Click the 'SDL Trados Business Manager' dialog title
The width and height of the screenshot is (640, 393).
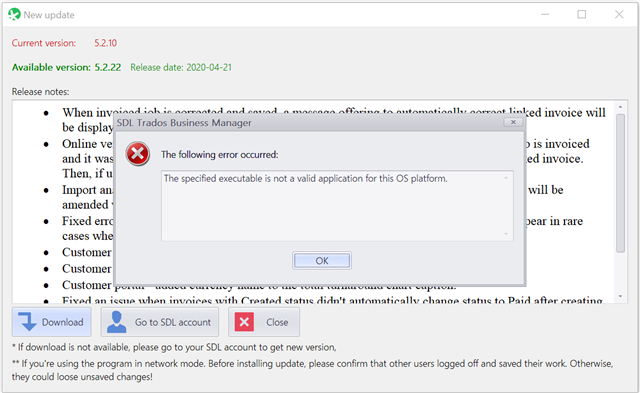coord(184,123)
